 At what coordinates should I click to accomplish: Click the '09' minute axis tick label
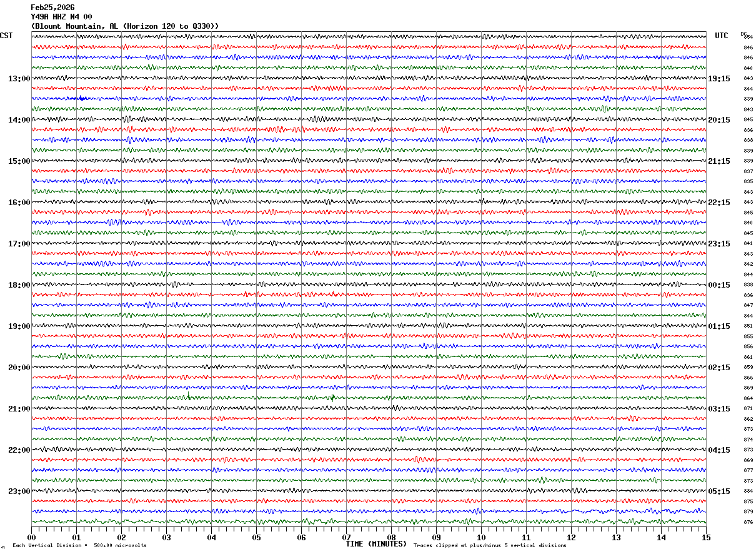click(x=436, y=537)
